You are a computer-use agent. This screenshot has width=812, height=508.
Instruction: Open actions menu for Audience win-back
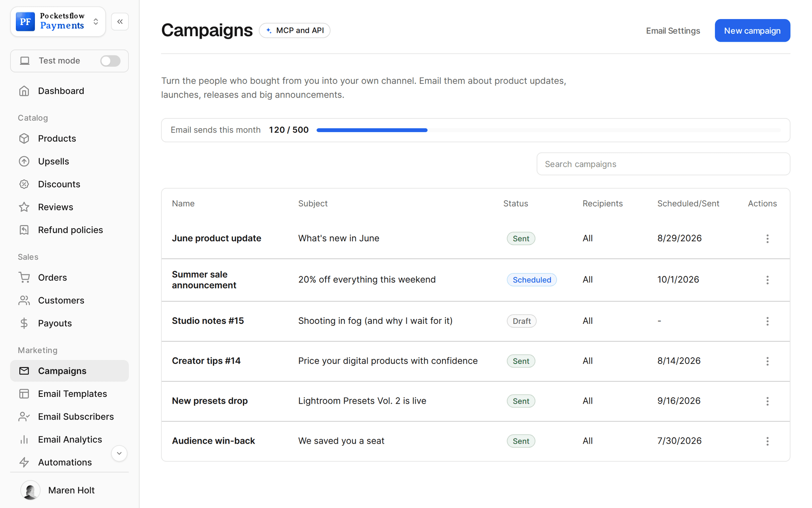767,441
